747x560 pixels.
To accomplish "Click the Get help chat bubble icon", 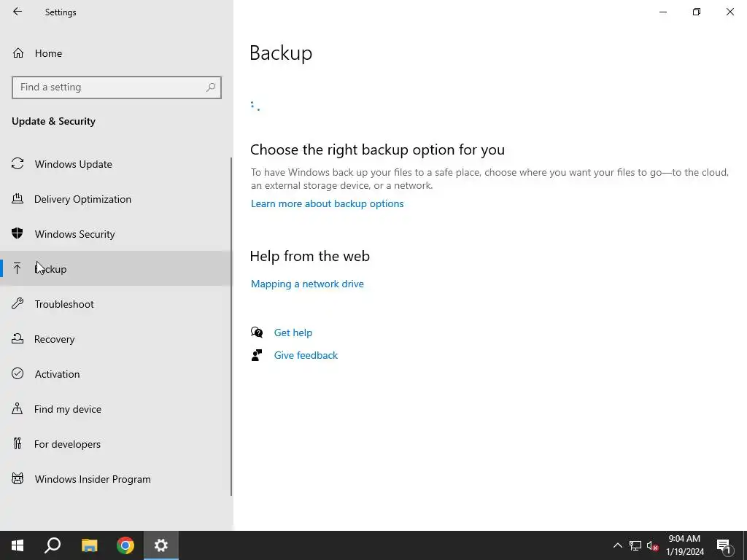I will 257,332.
